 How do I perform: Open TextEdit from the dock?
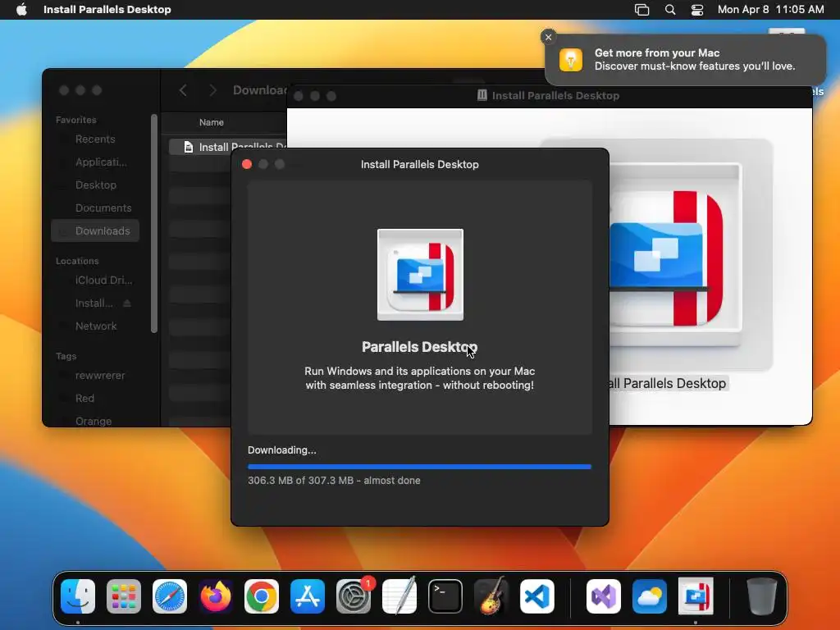[x=399, y=596]
